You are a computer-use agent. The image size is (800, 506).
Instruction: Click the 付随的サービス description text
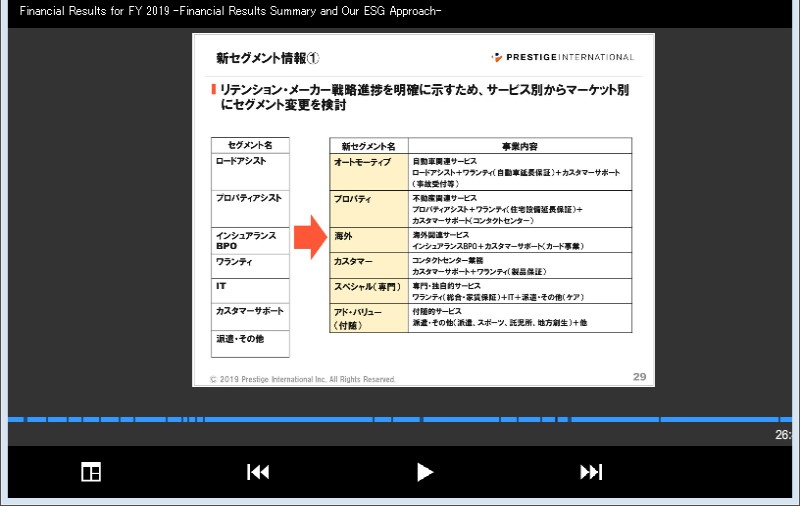pos(437,311)
